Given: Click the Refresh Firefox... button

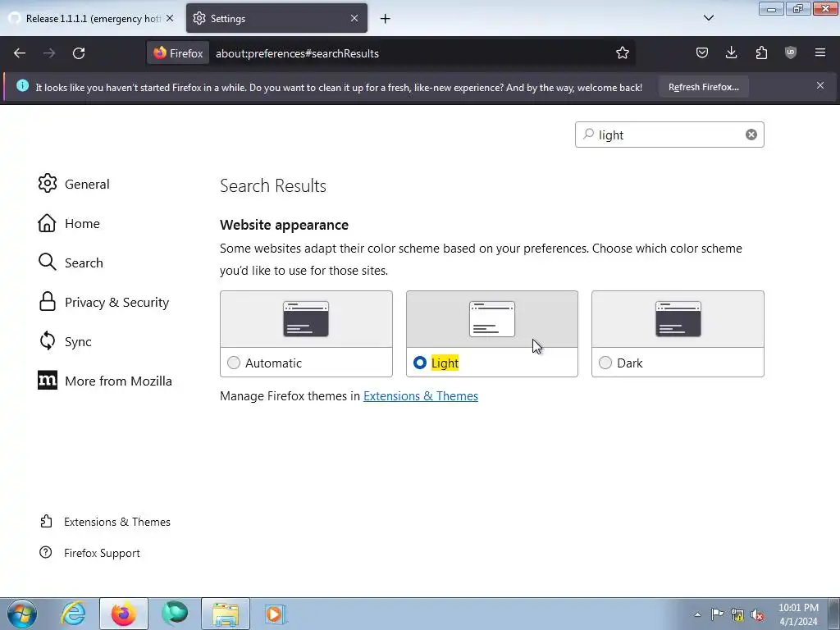Looking at the screenshot, I should [x=703, y=87].
